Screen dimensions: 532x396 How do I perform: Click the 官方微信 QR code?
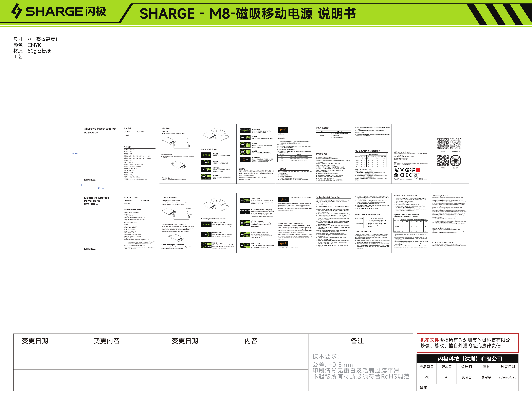tap(443, 160)
